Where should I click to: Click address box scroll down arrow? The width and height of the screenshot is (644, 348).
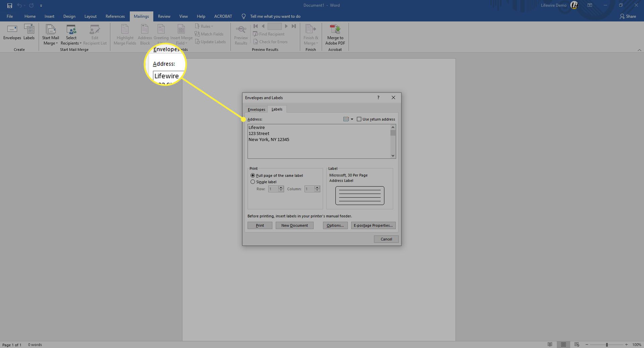393,156
